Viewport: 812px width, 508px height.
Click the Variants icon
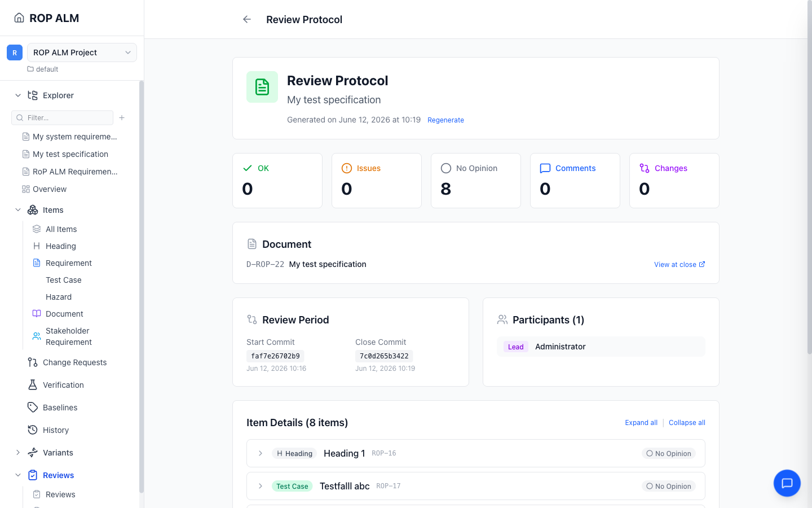click(33, 453)
